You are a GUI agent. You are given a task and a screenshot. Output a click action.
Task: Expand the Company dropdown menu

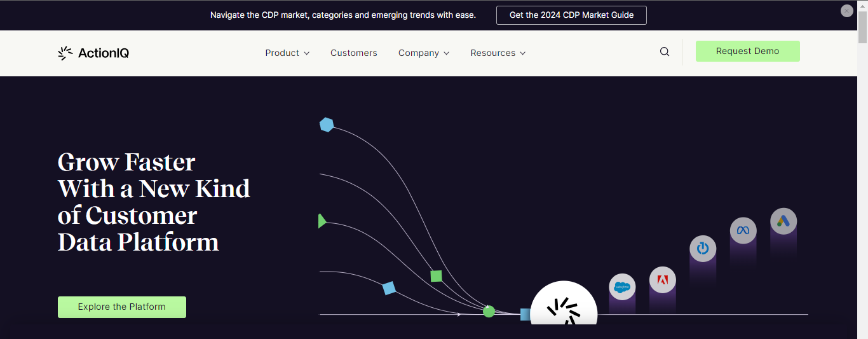[424, 53]
